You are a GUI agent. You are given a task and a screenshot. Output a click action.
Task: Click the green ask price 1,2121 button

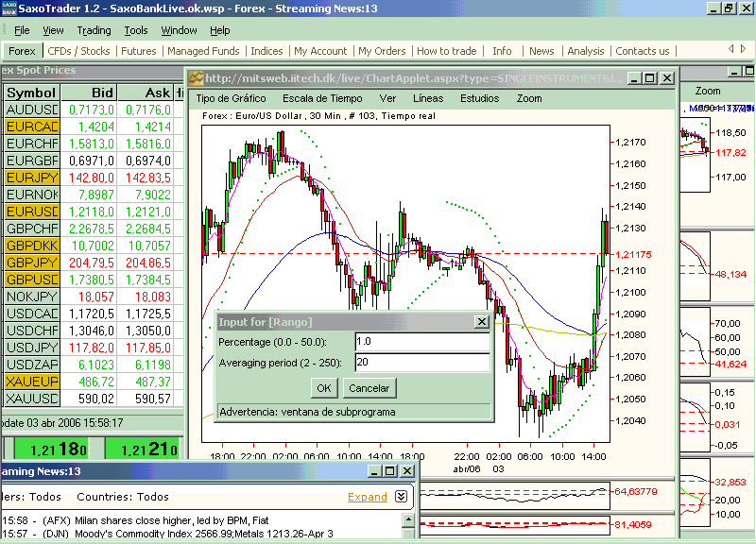[x=143, y=449]
